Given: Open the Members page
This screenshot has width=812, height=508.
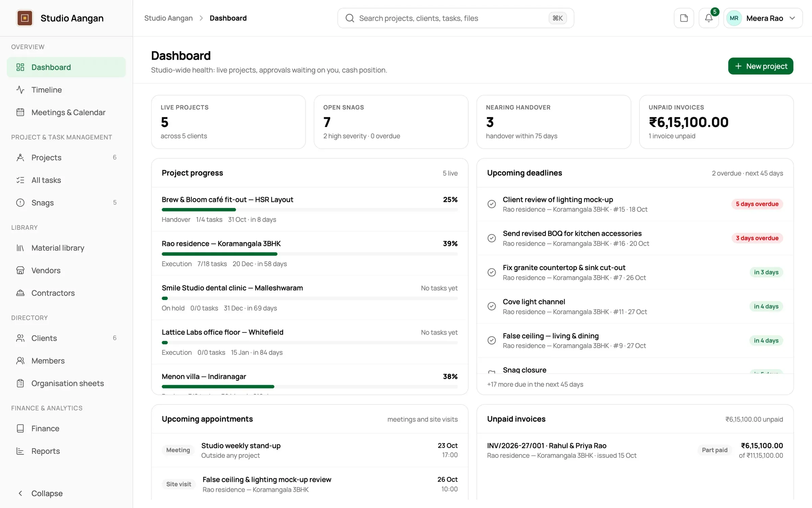Looking at the screenshot, I should coord(66,361).
